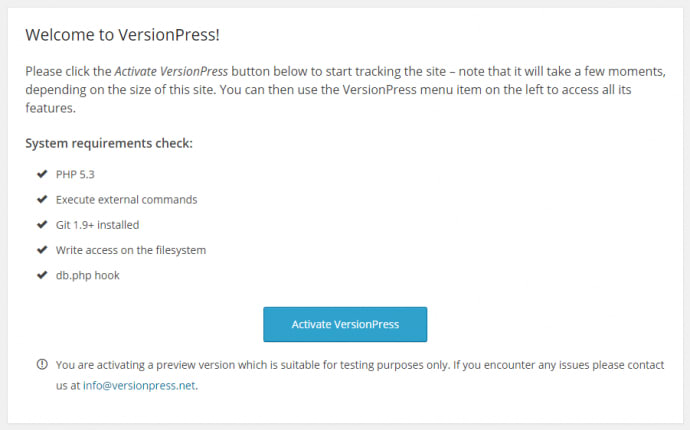Click the System requirements check heading
The image size is (690, 430).
(108, 143)
